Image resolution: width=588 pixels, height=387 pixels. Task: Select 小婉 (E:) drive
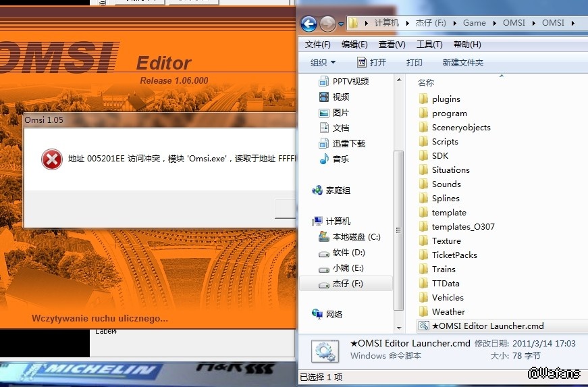pos(341,268)
